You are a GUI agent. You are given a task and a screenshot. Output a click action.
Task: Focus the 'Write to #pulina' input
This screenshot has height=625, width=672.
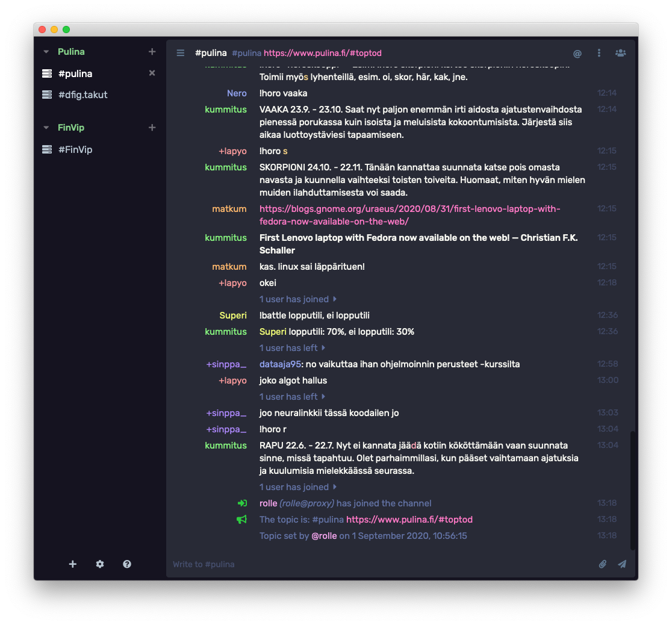click(381, 564)
